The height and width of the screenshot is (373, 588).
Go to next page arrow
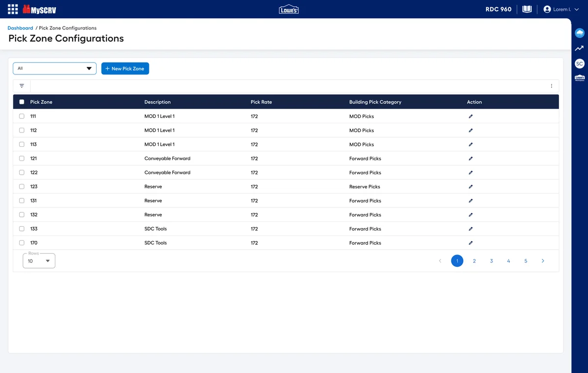pos(543,261)
